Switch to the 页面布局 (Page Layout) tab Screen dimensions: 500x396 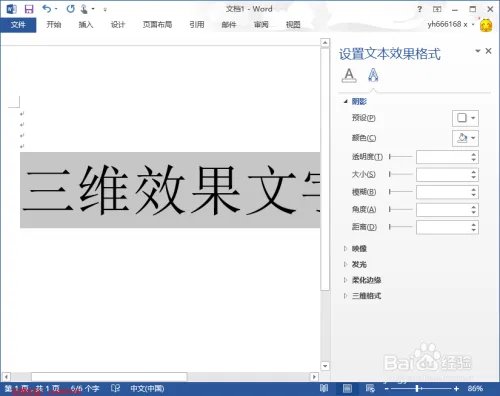click(157, 25)
